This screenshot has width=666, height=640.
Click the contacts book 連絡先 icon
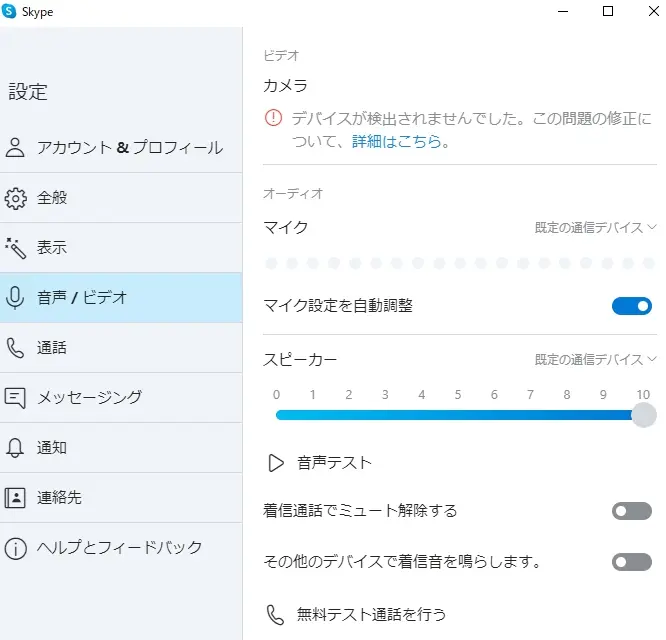[x=15, y=497]
